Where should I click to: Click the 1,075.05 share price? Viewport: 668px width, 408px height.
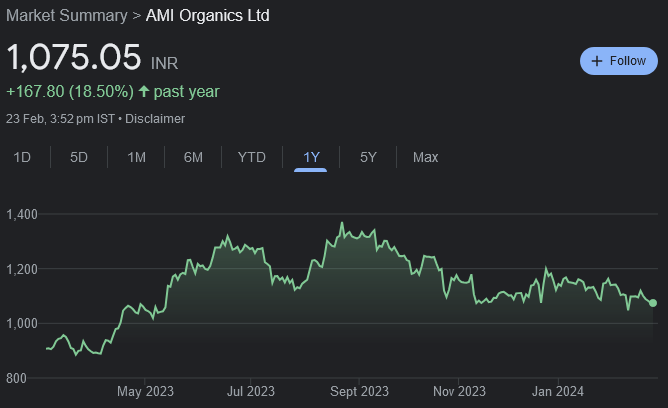(74, 58)
